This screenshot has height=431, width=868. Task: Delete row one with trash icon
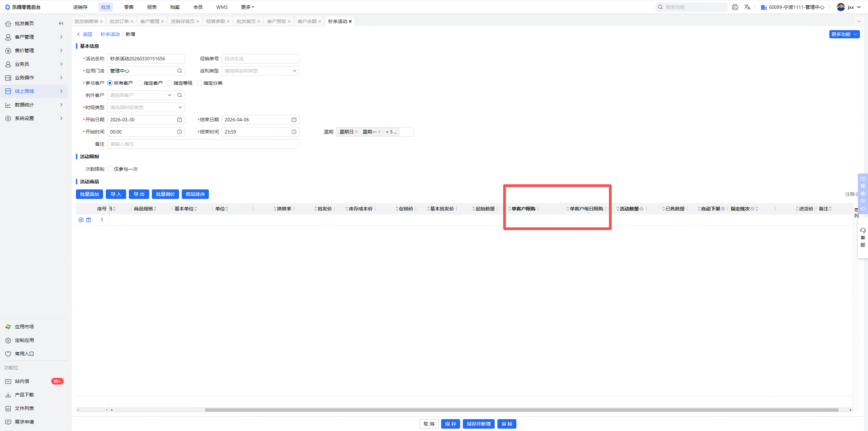[88, 220]
